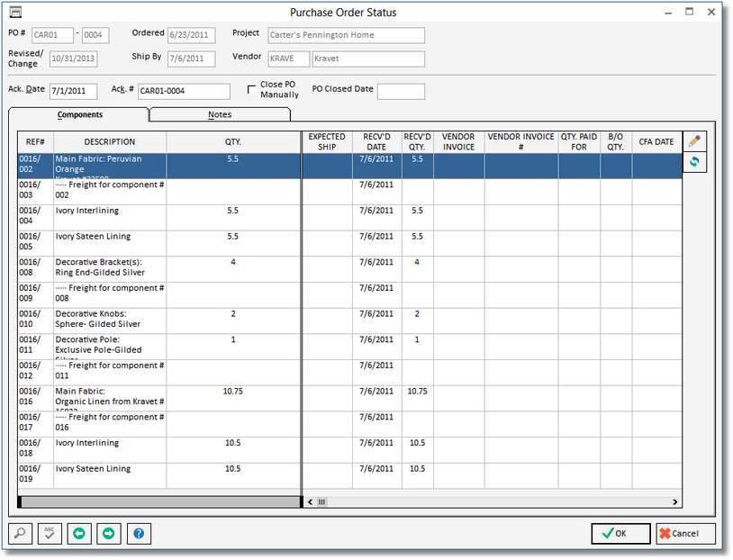Image resolution: width=733 pixels, height=560 pixels.
Task: Click the QTY. PAID FOR column header
Action: click(x=579, y=142)
